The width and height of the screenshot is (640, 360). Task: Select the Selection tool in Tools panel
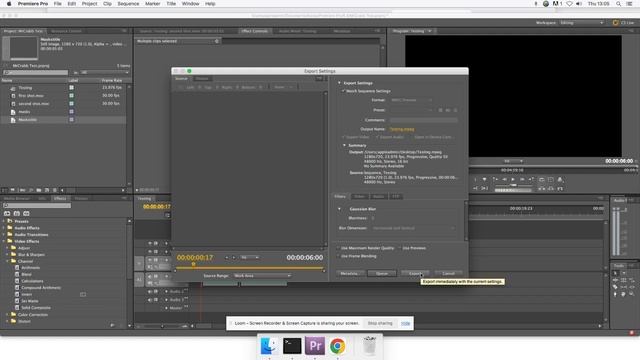click(616, 273)
